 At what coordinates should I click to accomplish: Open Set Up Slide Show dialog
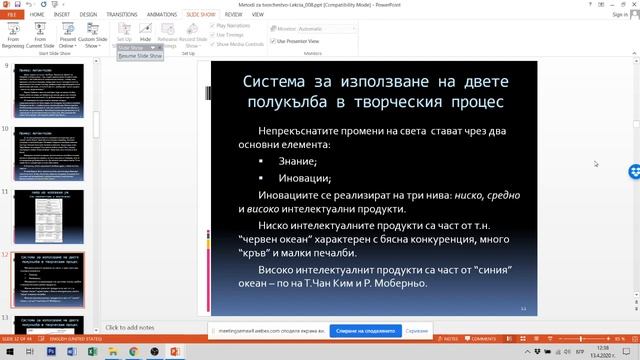tap(124, 33)
